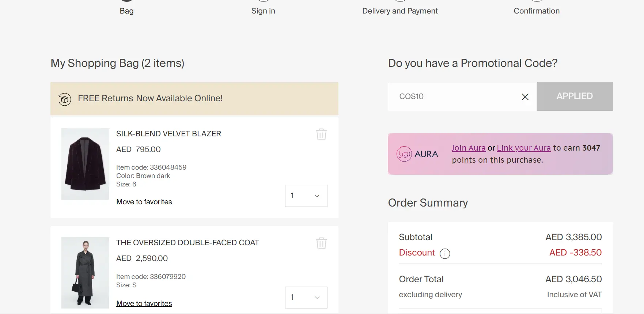The width and height of the screenshot is (644, 314).
Task: Click the Join Aura link
Action: [468, 148]
